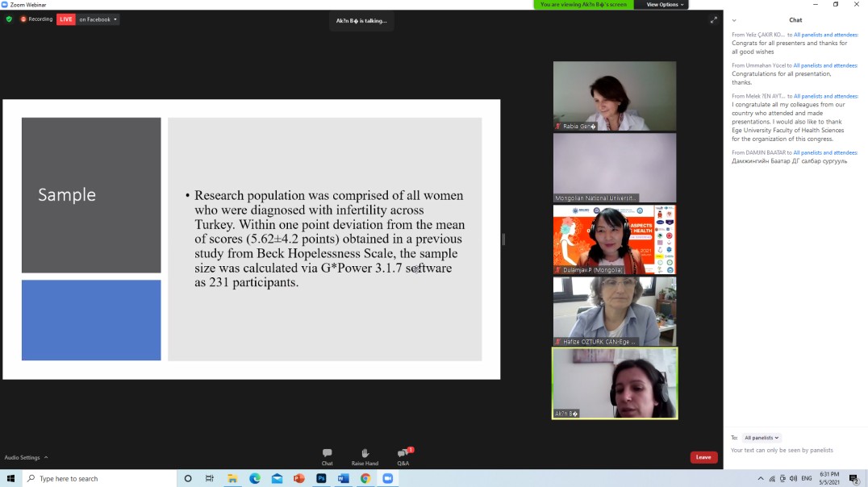Open the Mail app from the taskbar

tap(277, 478)
